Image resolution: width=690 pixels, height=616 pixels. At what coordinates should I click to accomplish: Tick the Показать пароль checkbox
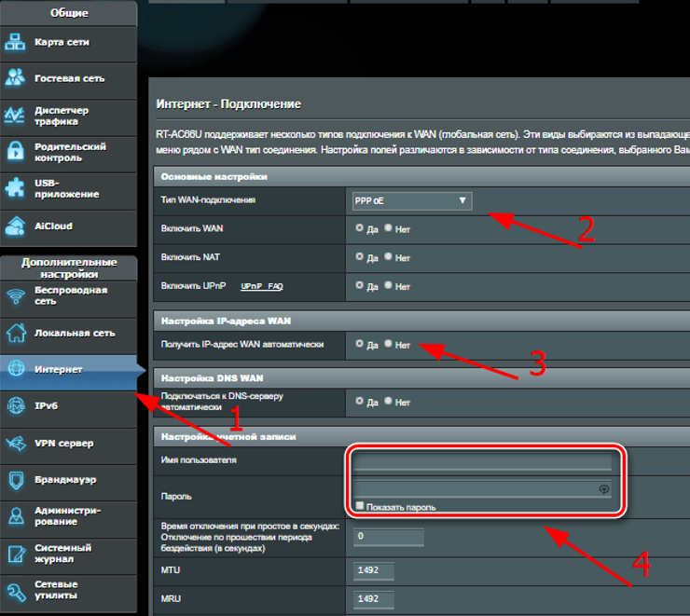tap(360, 506)
